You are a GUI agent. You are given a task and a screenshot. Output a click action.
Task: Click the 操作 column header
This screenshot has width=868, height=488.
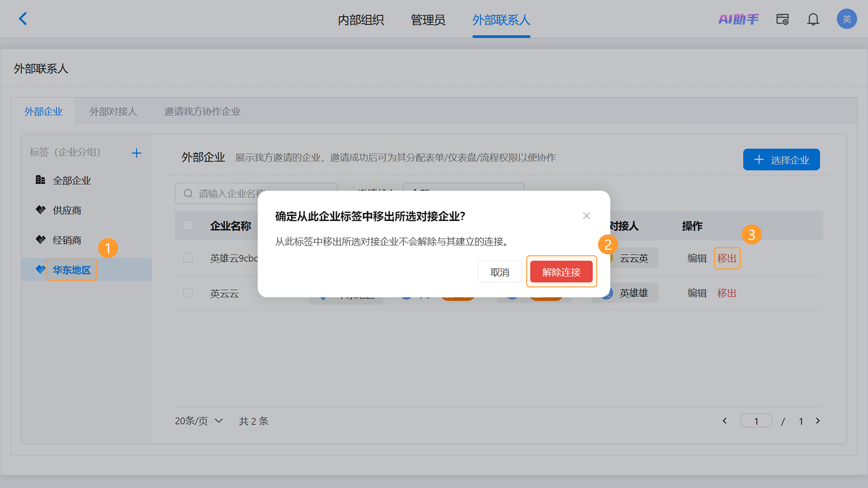pos(692,226)
